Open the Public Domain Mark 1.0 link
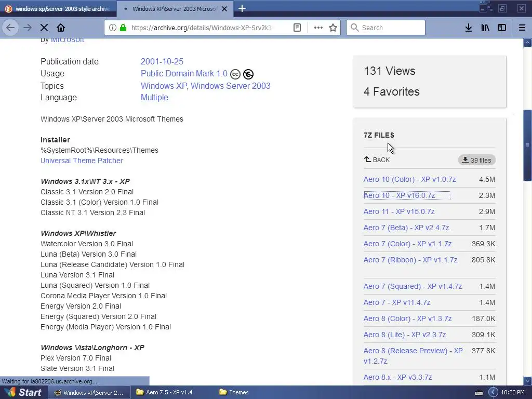The width and height of the screenshot is (532, 399). coord(184,74)
